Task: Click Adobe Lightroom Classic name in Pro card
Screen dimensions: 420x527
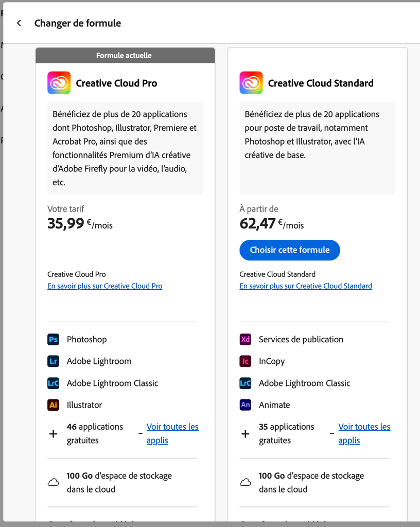Action: point(113,383)
